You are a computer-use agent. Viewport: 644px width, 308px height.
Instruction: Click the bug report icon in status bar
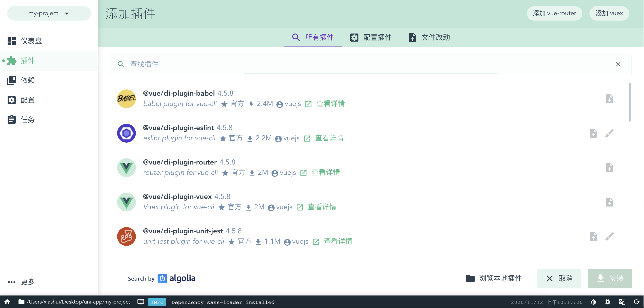608,302
